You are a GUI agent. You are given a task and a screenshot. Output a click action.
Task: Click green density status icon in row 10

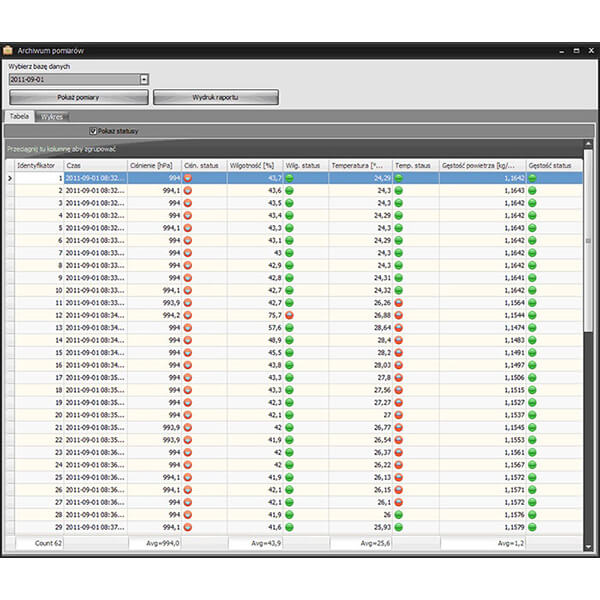click(532, 289)
